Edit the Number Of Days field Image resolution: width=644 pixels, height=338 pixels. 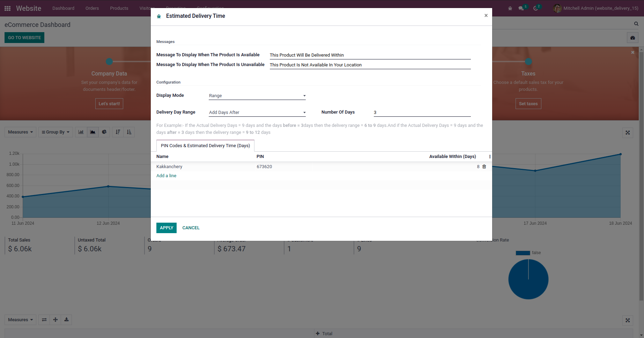point(422,113)
